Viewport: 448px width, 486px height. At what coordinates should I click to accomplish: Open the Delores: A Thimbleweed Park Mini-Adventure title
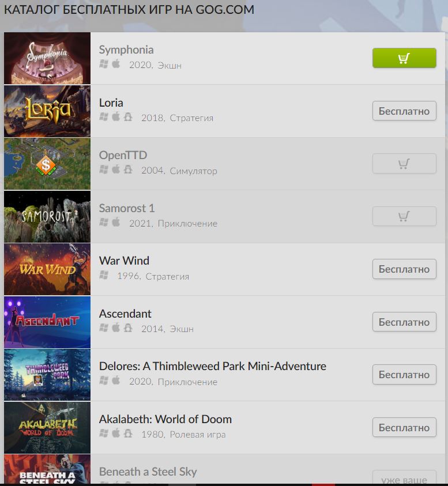tap(212, 366)
